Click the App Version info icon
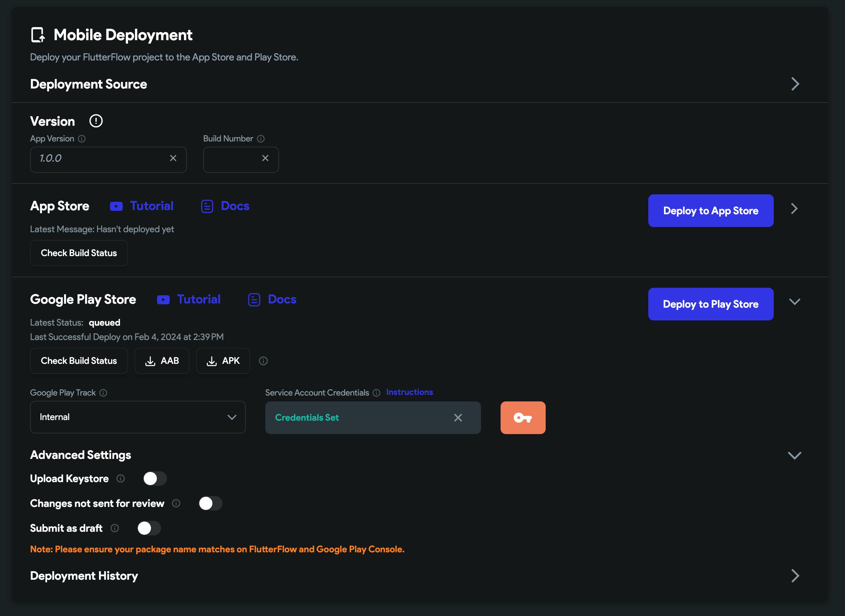The image size is (845, 616). point(82,139)
